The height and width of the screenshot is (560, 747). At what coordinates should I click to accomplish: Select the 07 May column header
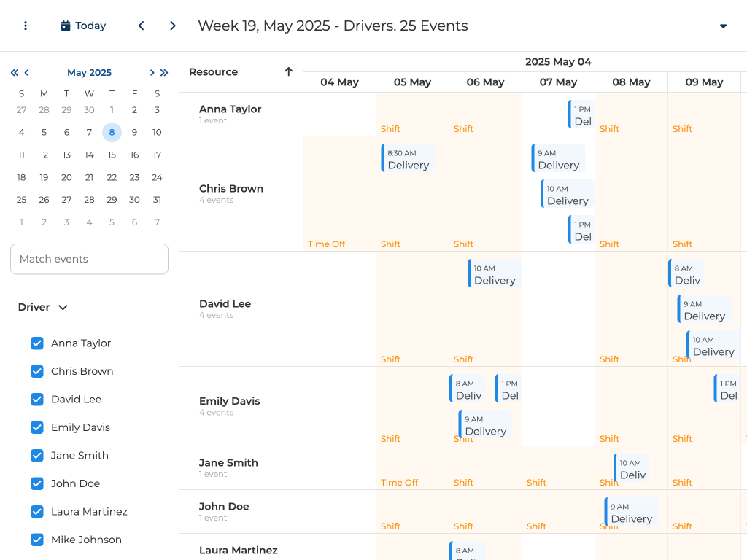coord(558,82)
